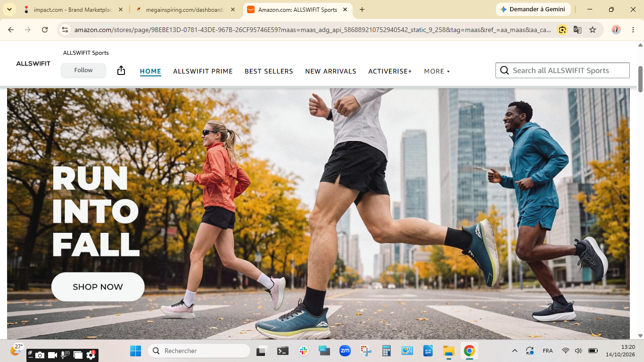Open FRA keyboard language switcher

click(x=548, y=351)
